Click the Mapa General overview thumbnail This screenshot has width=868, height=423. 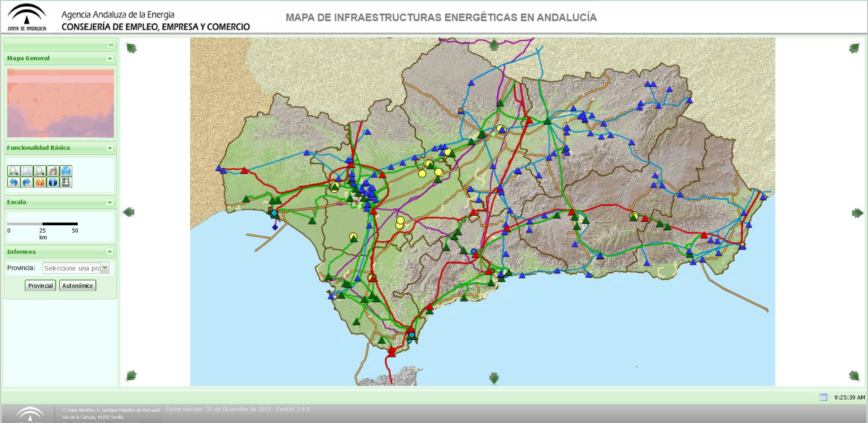[61, 103]
